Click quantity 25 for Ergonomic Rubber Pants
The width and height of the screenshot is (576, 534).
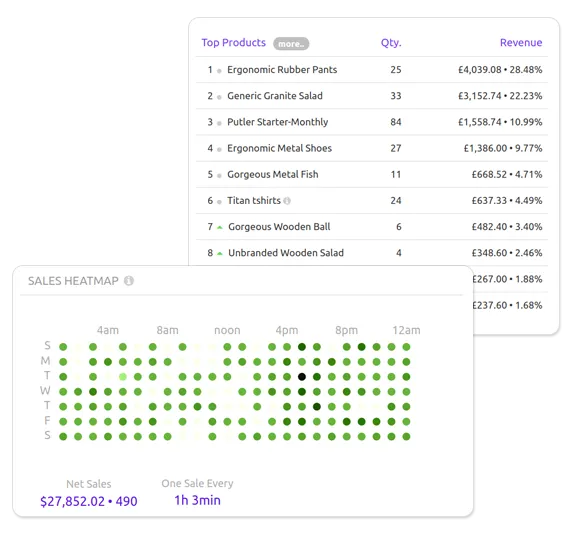[x=396, y=70]
